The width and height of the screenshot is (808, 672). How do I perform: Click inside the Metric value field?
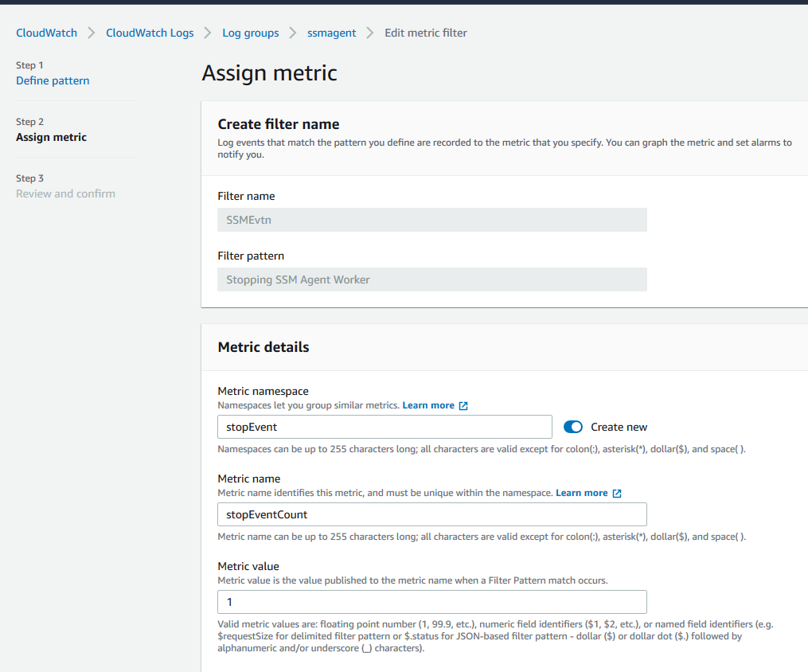[x=431, y=602]
